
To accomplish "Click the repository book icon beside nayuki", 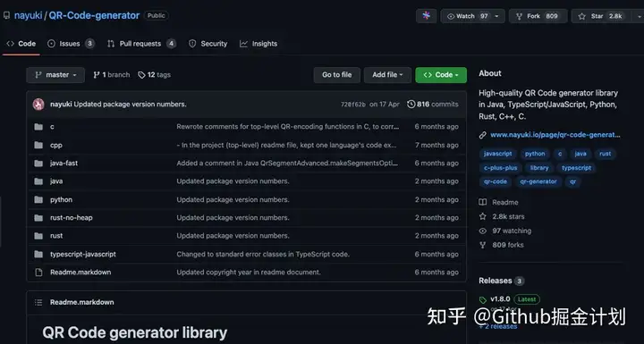I will coord(6,15).
